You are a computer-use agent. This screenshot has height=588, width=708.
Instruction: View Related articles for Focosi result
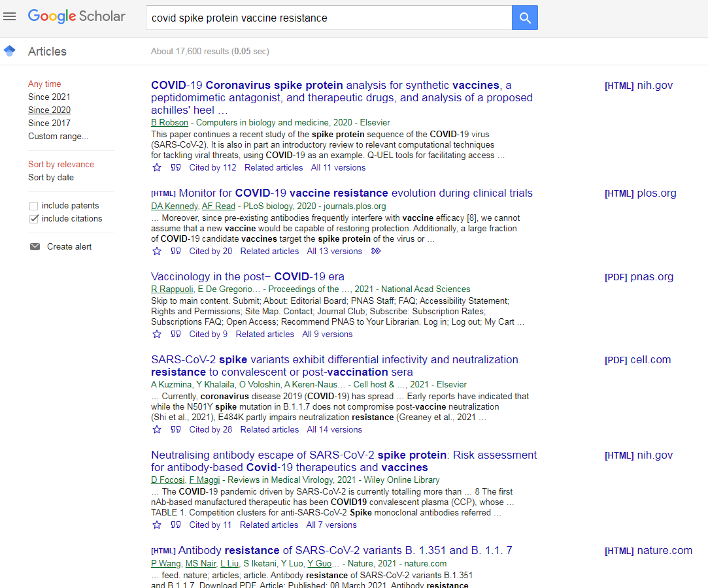click(269, 525)
